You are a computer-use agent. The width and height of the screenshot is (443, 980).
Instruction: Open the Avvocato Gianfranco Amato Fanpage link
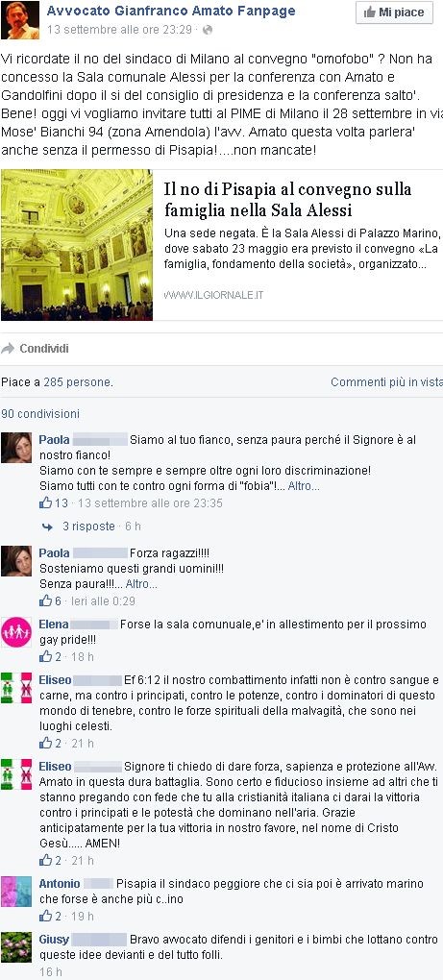click(171, 11)
